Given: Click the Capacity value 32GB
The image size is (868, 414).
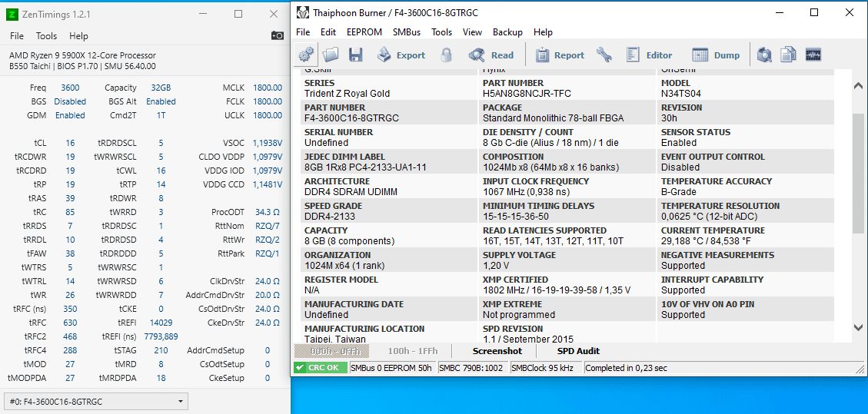Looking at the screenshot, I should 161,88.
